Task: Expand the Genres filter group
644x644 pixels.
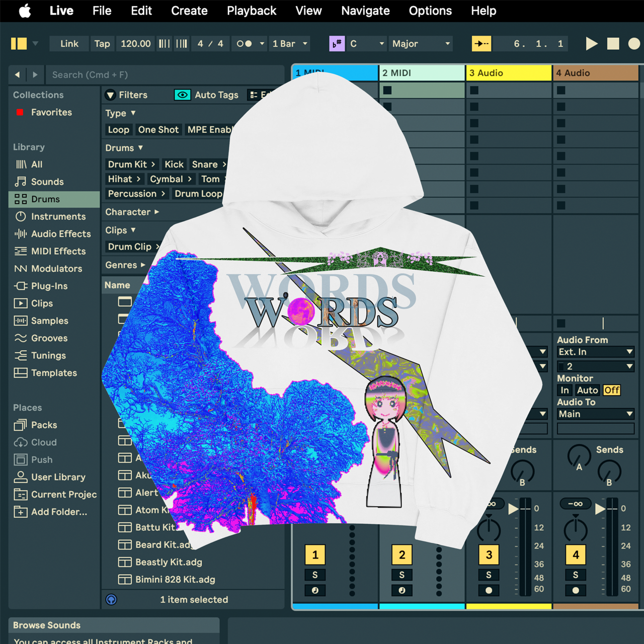Action: coord(143,265)
